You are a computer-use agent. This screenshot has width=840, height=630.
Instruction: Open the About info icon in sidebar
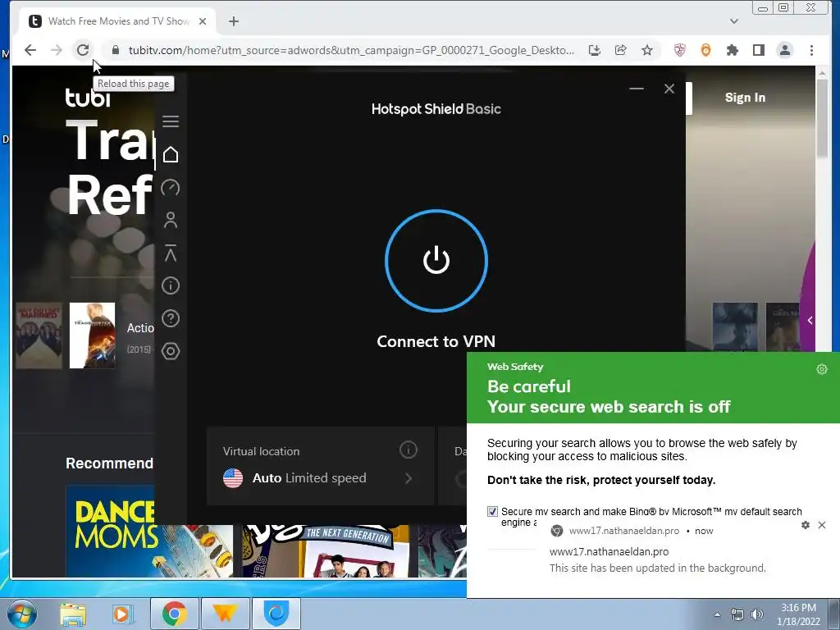click(171, 285)
